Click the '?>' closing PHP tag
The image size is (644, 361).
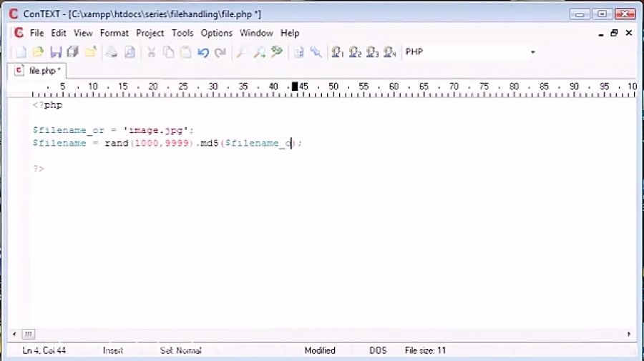[x=38, y=169]
